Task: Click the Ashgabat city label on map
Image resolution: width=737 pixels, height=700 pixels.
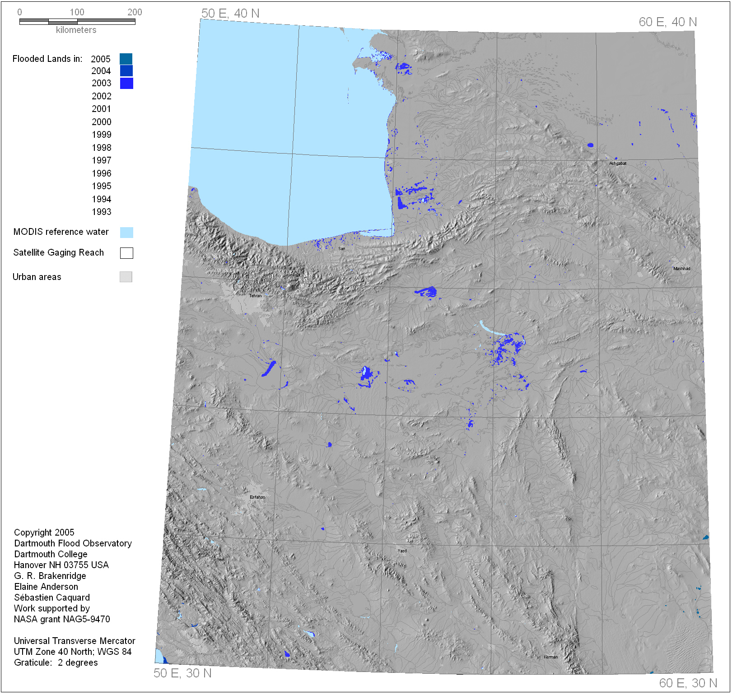Action: pos(617,163)
